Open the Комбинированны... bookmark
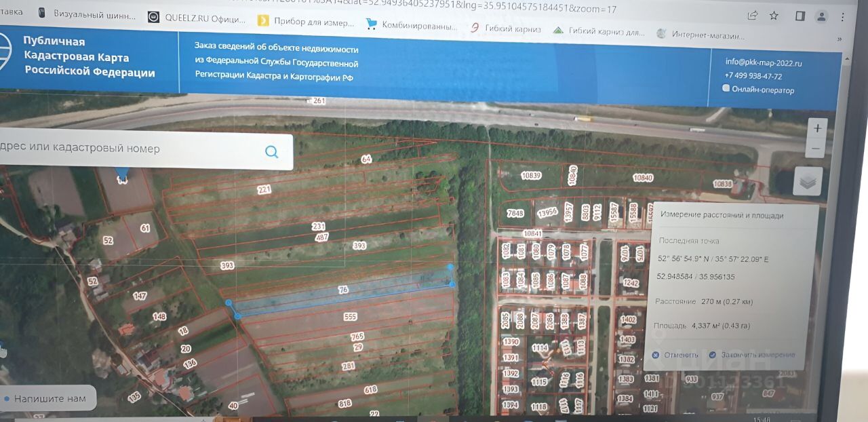The height and width of the screenshot is (422, 868). [x=412, y=26]
